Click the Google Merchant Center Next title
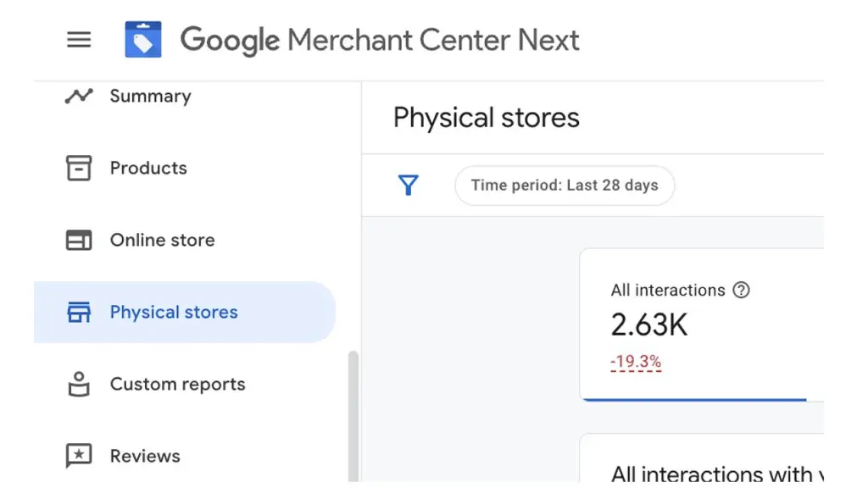The width and height of the screenshot is (868, 488). (380, 40)
